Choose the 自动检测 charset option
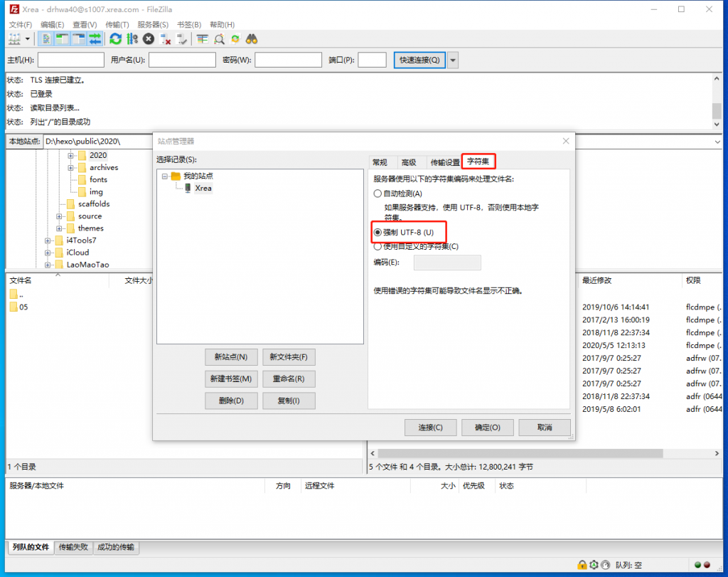The height and width of the screenshot is (577, 728). click(x=378, y=193)
